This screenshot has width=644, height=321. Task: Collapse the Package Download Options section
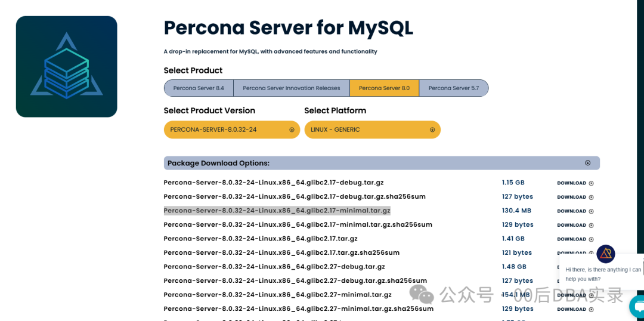(x=587, y=163)
